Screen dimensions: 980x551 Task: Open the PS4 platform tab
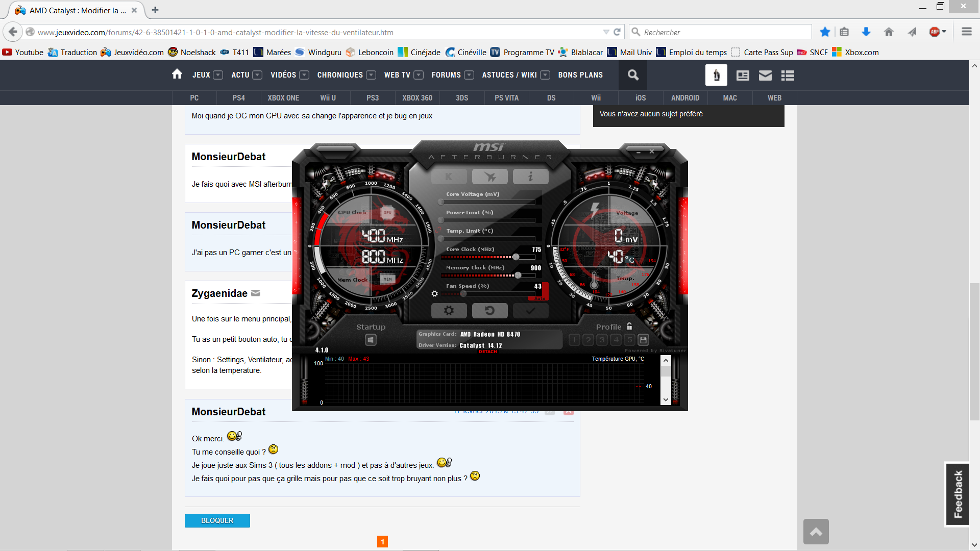coord(238,98)
